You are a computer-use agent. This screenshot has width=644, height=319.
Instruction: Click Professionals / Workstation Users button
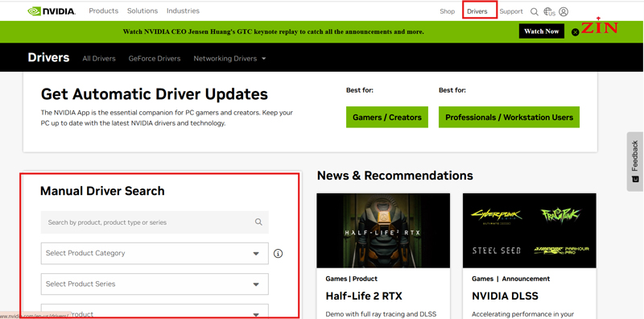point(509,117)
